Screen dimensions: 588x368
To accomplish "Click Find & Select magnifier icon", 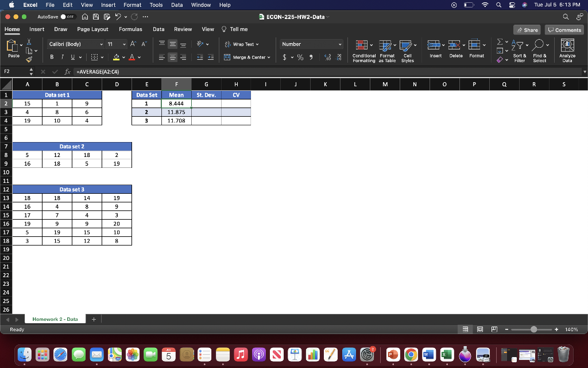I will pos(537,45).
